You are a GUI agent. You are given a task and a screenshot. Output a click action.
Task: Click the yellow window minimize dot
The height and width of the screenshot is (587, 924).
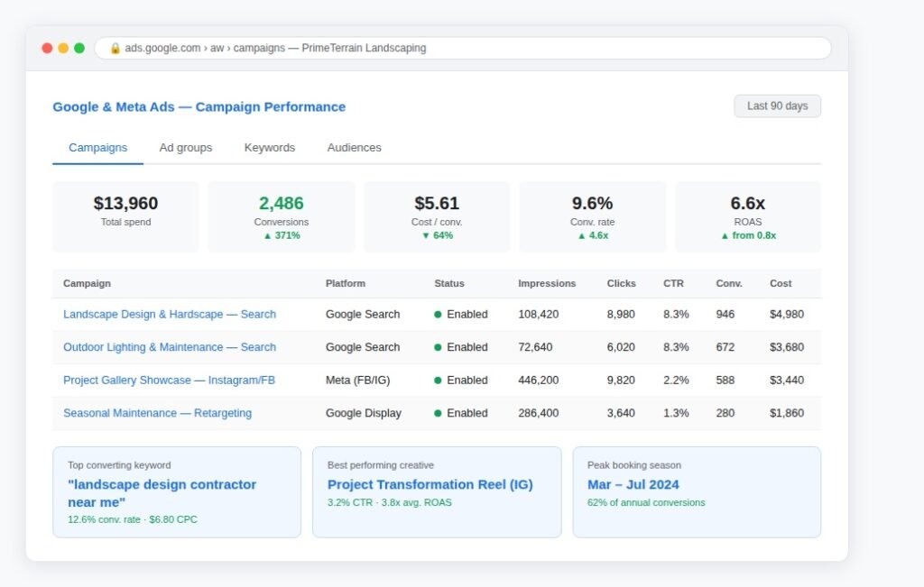(x=63, y=49)
